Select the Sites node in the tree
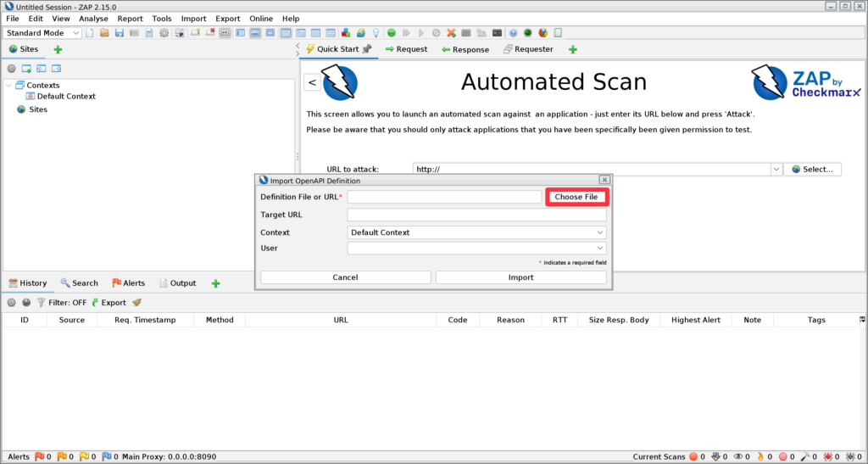 tap(32, 109)
